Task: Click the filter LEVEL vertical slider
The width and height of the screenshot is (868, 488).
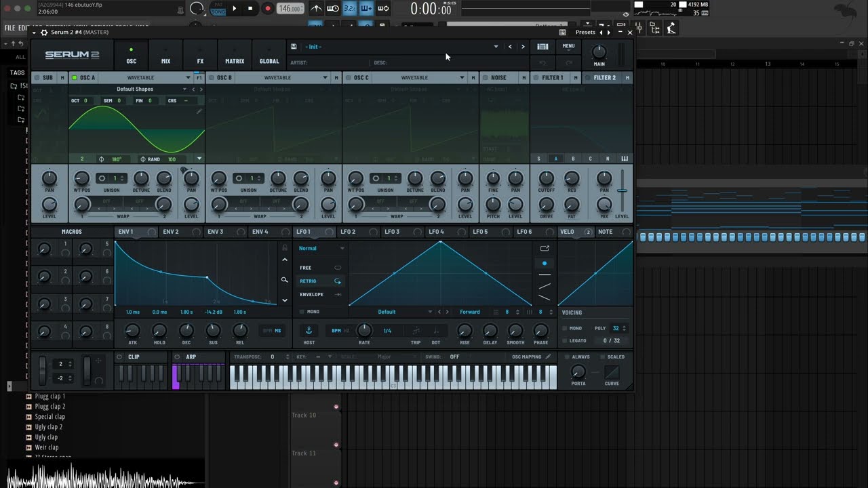Action: tap(622, 190)
